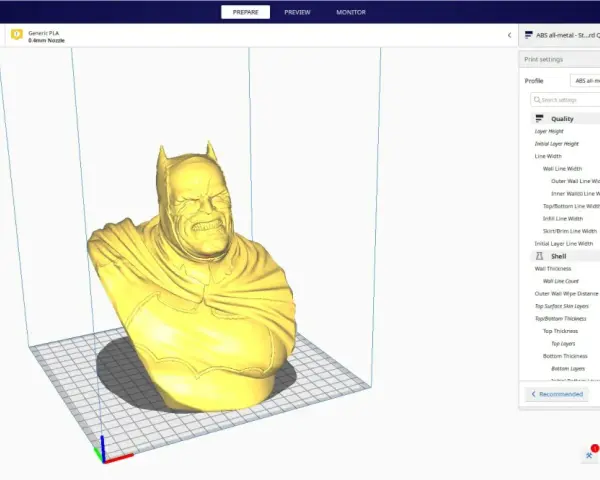600x480 pixels.
Task: Click the magnifier icon in settings search
Action: 537,100
